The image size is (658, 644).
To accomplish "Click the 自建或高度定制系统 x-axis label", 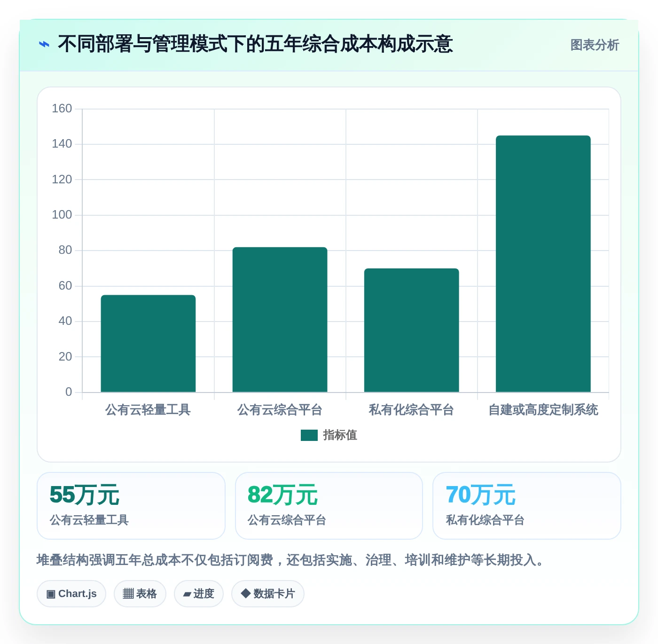I will (x=543, y=410).
